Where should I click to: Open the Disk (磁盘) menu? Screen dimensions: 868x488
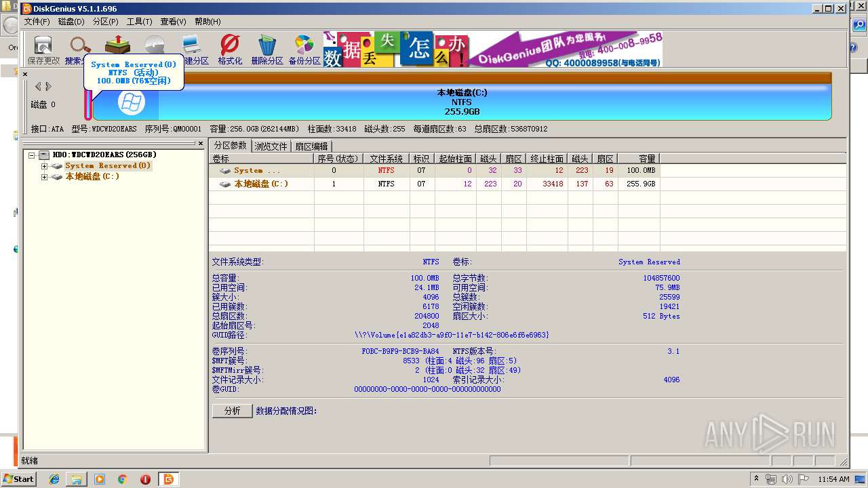[71, 22]
